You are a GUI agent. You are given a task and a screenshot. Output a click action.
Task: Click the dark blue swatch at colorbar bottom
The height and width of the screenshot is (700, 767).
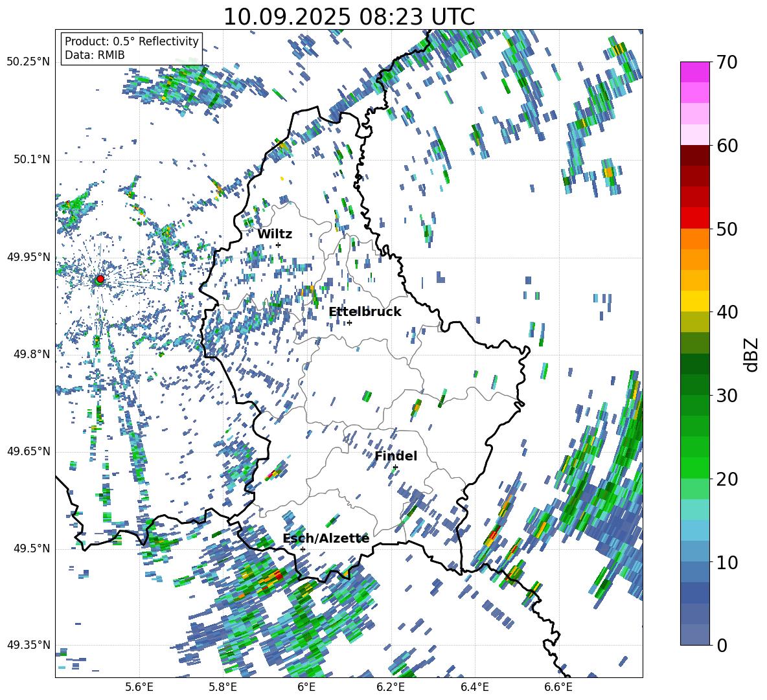click(694, 635)
